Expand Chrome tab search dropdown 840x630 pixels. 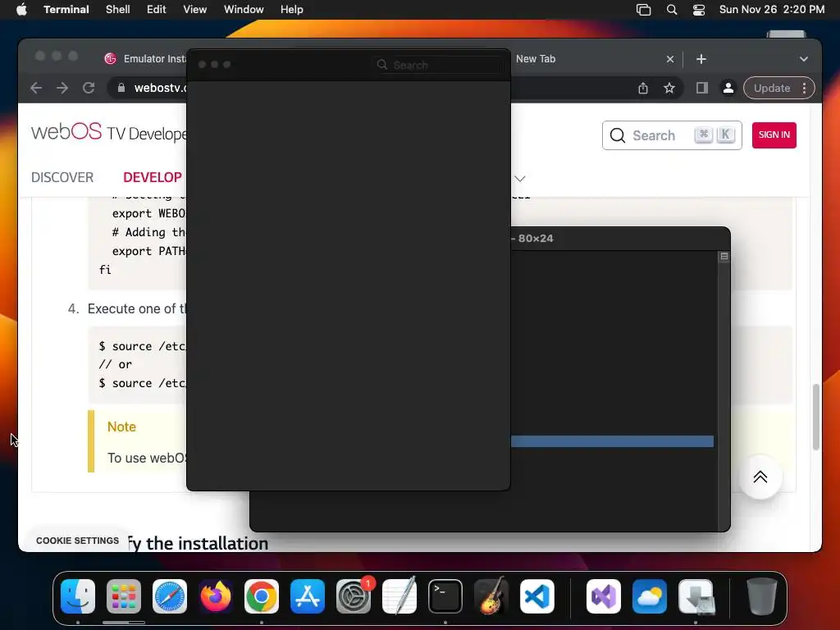pos(804,59)
